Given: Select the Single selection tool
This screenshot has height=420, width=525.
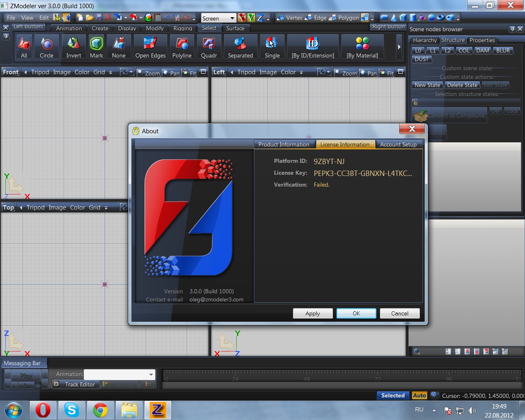Looking at the screenshot, I should 272,47.
